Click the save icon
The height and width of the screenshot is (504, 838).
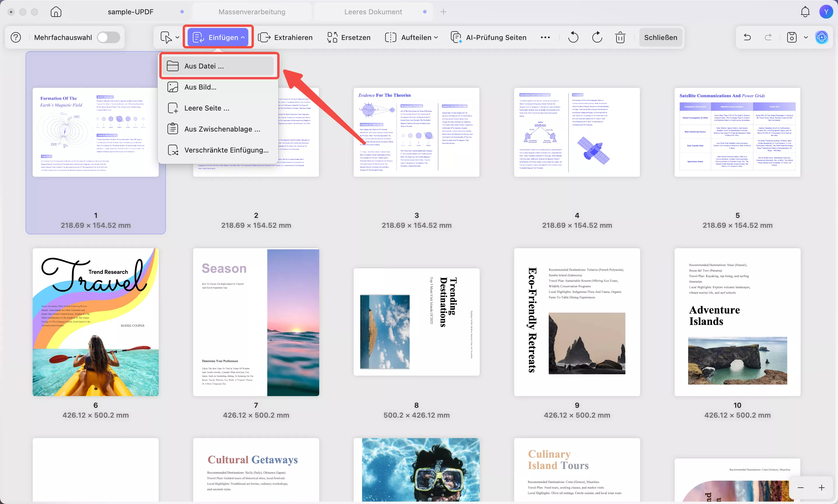(792, 37)
